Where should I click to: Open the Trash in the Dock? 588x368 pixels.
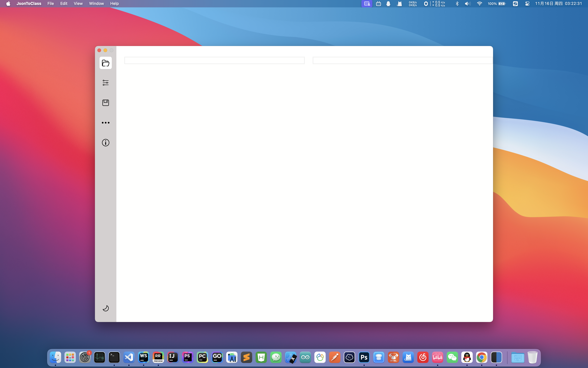pos(533,357)
